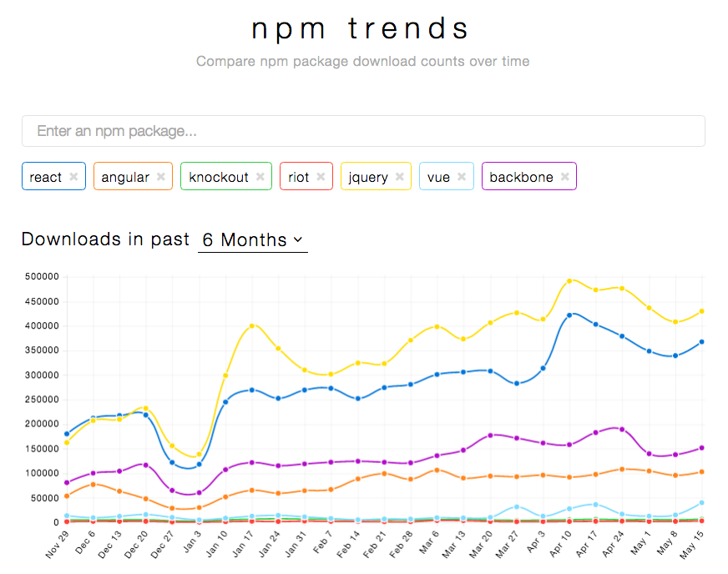The width and height of the screenshot is (728, 574).
Task: Click the Enter an npm package input field
Action: pyautogui.click(x=363, y=130)
